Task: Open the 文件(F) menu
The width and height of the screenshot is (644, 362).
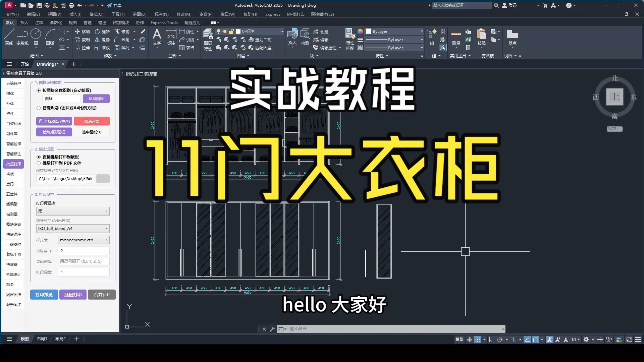Action: [x=12, y=14]
